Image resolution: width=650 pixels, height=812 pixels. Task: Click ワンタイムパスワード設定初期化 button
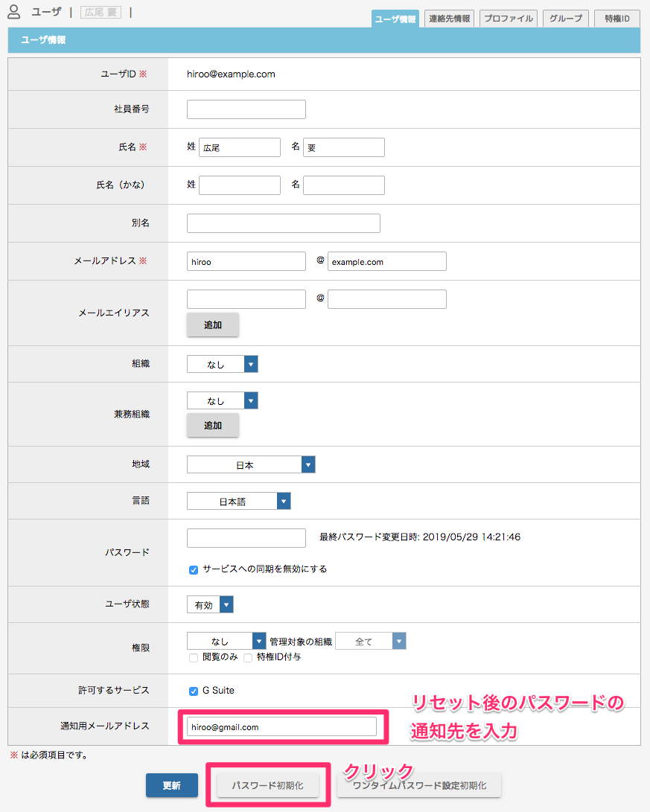click(419, 786)
